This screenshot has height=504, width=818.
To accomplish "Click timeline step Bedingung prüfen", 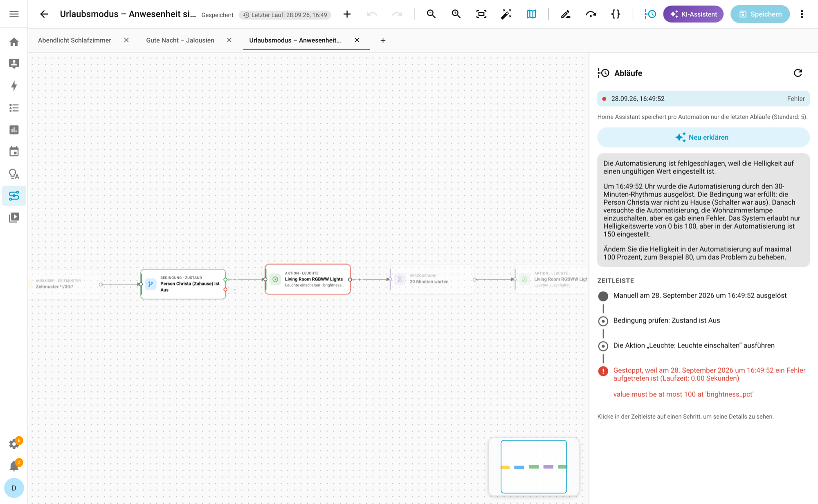I will click(x=666, y=320).
